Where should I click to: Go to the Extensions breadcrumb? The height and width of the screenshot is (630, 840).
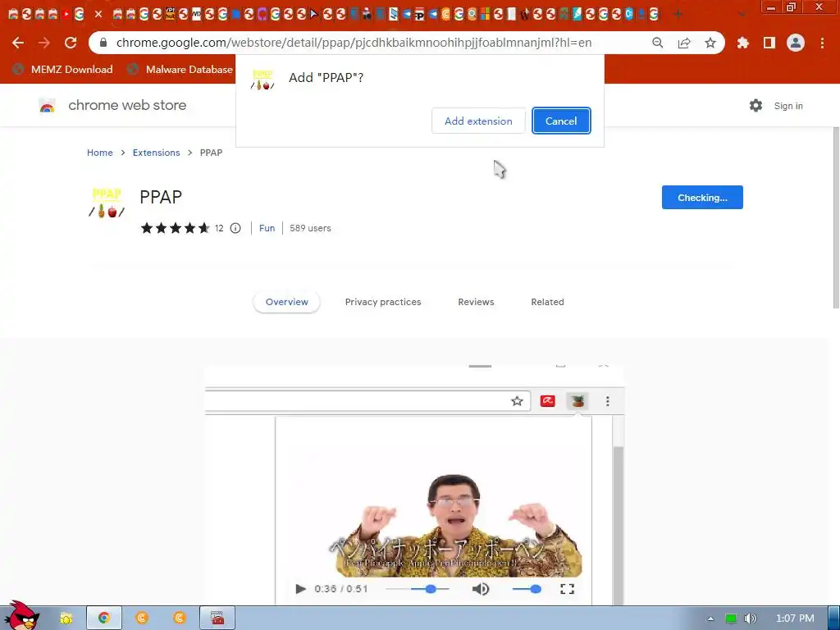(156, 153)
